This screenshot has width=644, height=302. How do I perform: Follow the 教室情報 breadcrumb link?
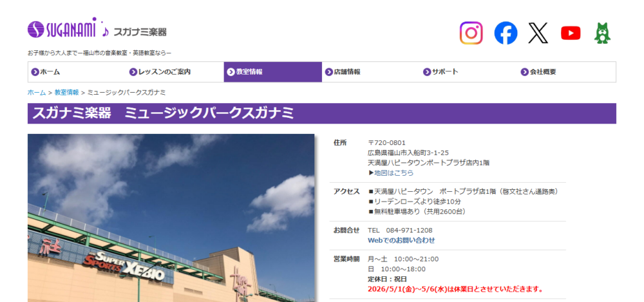pos(66,93)
